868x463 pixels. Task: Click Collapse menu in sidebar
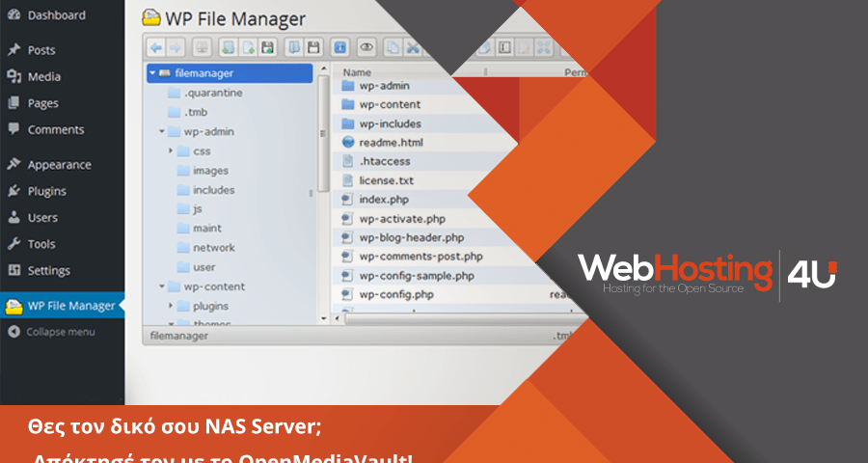[x=60, y=332]
